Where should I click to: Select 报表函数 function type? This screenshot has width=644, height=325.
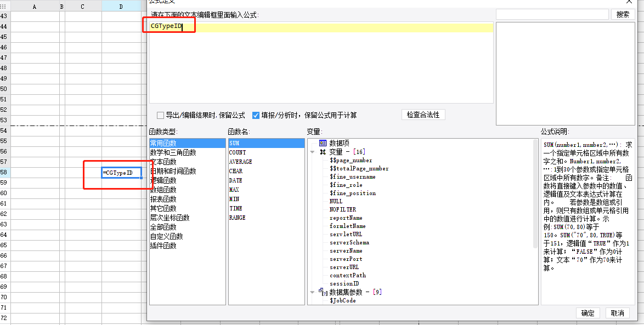coord(187,199)
